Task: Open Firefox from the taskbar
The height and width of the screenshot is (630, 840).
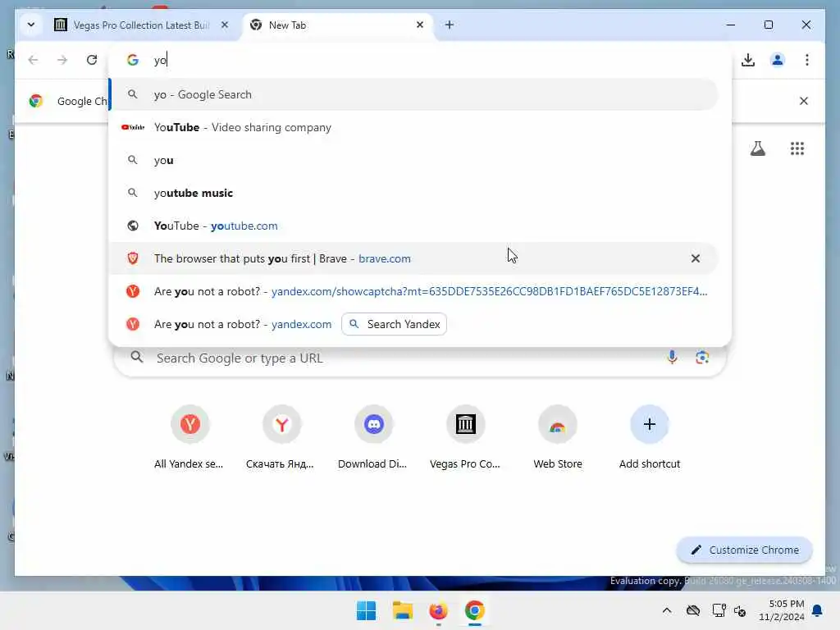Action: click(x=438, y=610)
